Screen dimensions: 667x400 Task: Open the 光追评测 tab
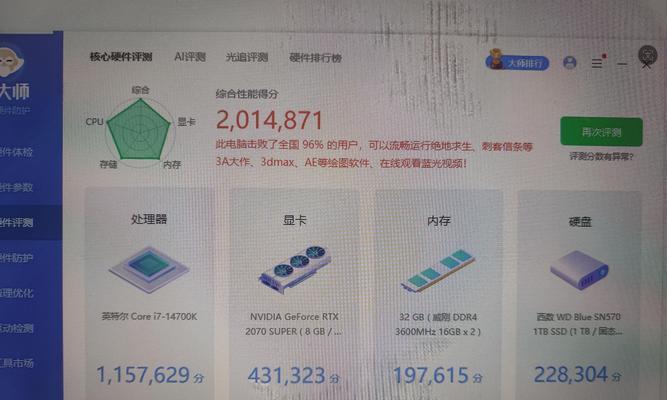(247, 57)
